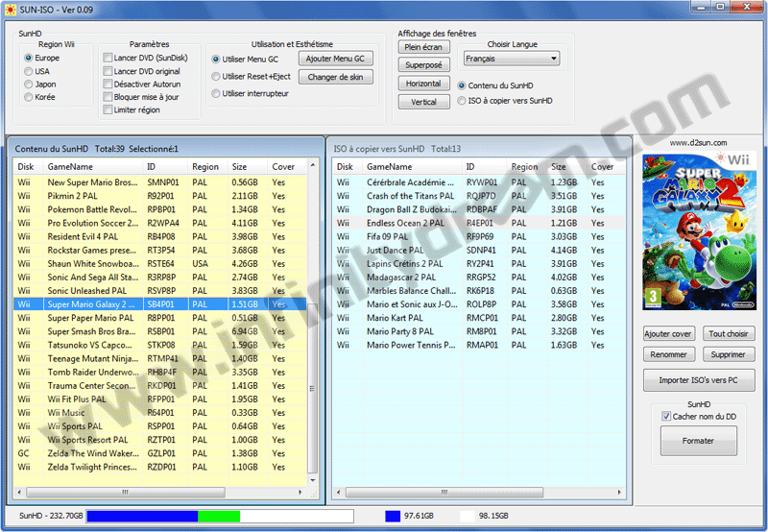Sort SunHD list by Size column
768x532 pixels.
(248, 166)
